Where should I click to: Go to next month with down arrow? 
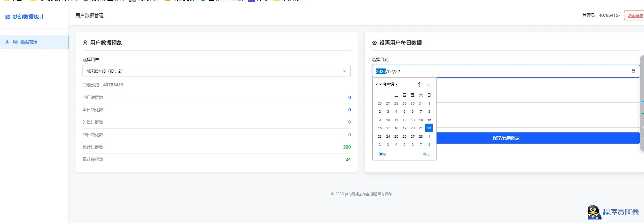[429, 84]
